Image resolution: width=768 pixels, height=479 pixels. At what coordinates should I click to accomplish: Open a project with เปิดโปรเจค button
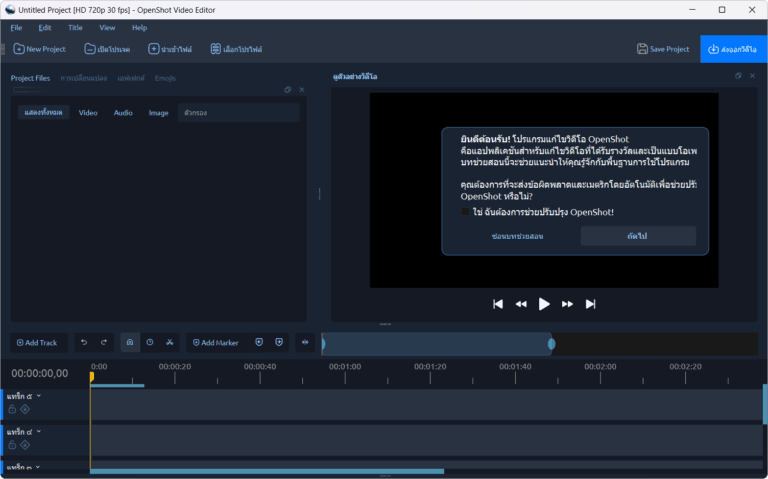coord(107,49)
